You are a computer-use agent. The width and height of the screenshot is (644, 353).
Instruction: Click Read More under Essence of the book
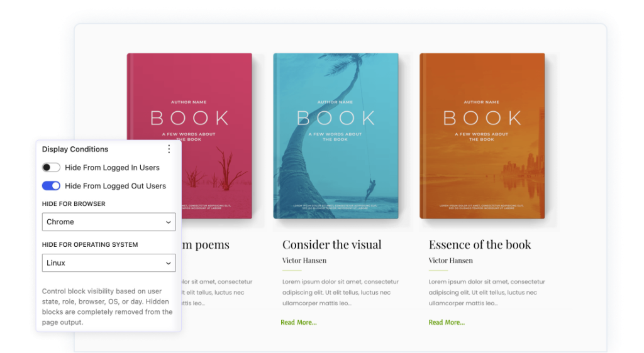[x=447, y=322]
